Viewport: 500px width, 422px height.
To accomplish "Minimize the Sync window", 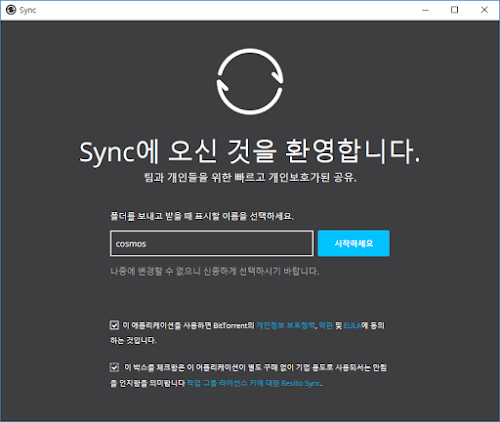I will click(425, 10).
